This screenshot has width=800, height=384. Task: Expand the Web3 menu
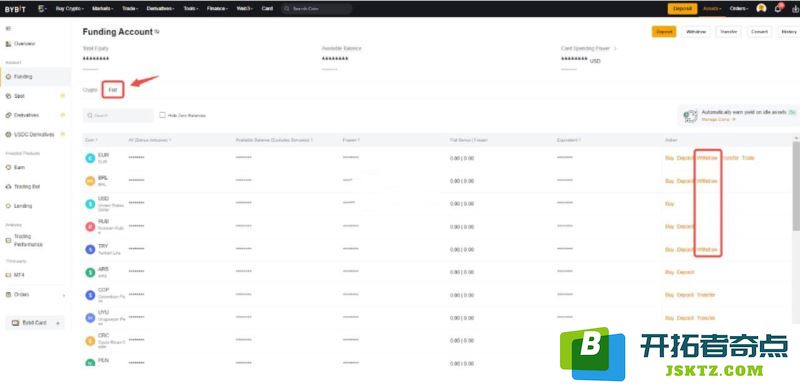coord(245,9)
